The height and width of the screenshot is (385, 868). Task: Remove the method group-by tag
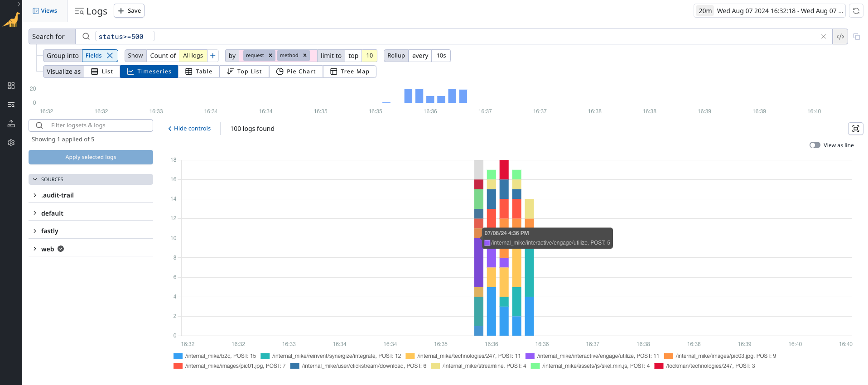click(305, 55)
